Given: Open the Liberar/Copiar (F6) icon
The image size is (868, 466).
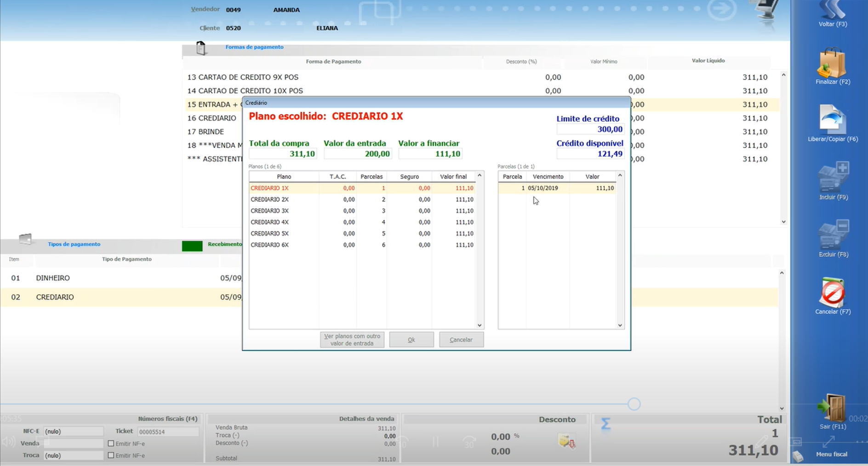Looking at the screenshot, I should (832, 120).
